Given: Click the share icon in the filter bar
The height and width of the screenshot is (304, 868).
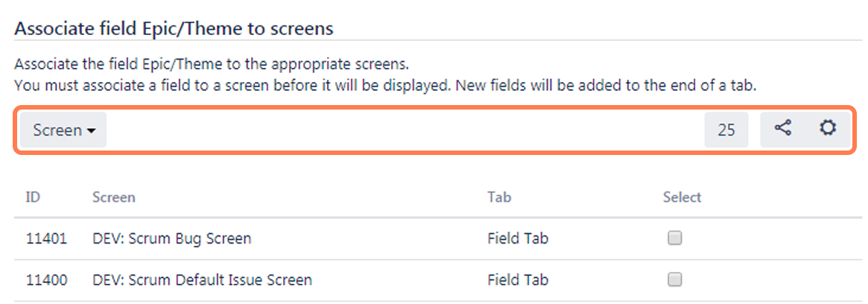Looking at the screenshot, I should click(x=782, y=129).
